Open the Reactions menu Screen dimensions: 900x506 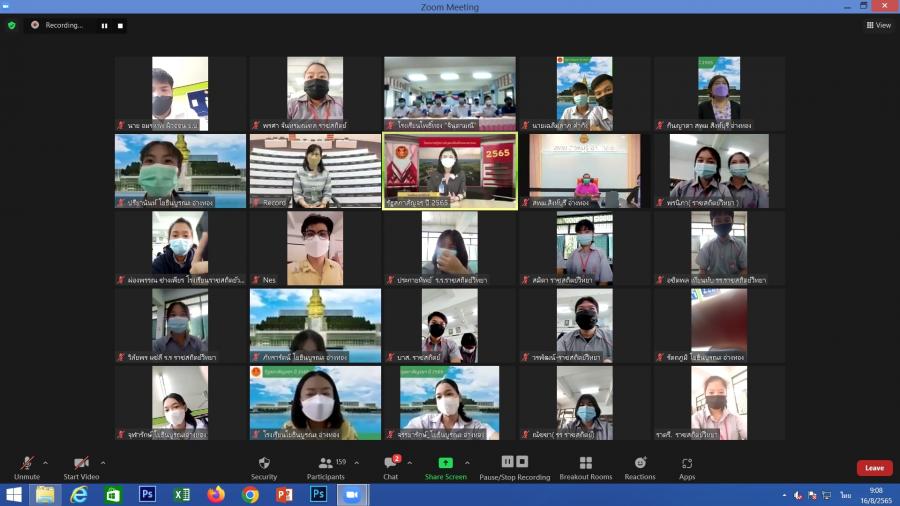tap(640, 465)
